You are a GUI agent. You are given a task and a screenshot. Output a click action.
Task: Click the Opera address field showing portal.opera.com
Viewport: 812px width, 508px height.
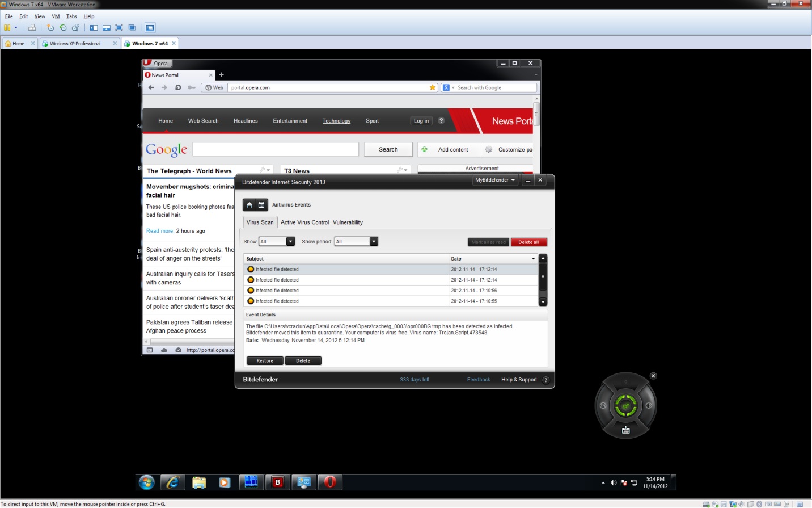(329, 87)
